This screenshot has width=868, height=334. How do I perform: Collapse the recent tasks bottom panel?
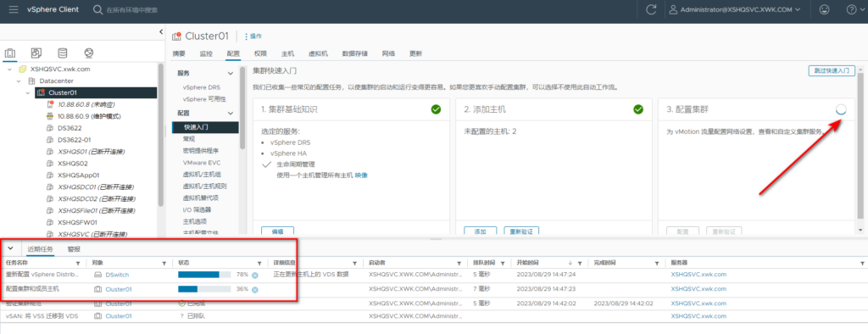click(10, 248)
